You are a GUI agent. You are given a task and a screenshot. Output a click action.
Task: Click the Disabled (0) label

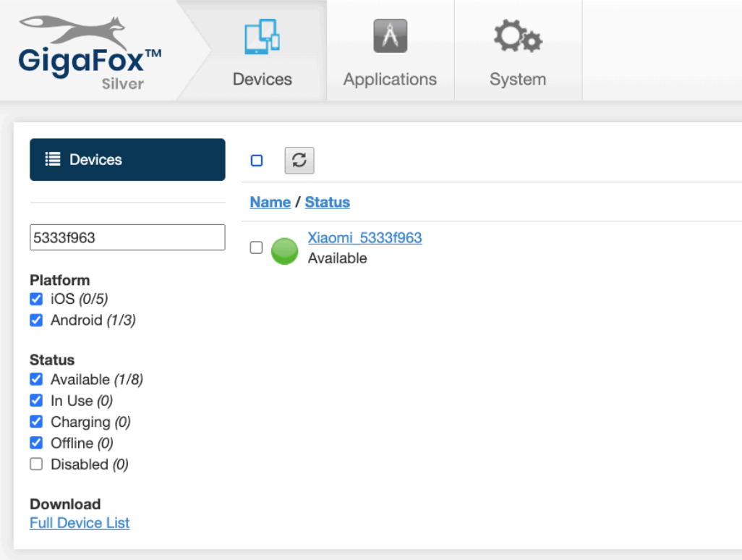(x=90, y=464)
